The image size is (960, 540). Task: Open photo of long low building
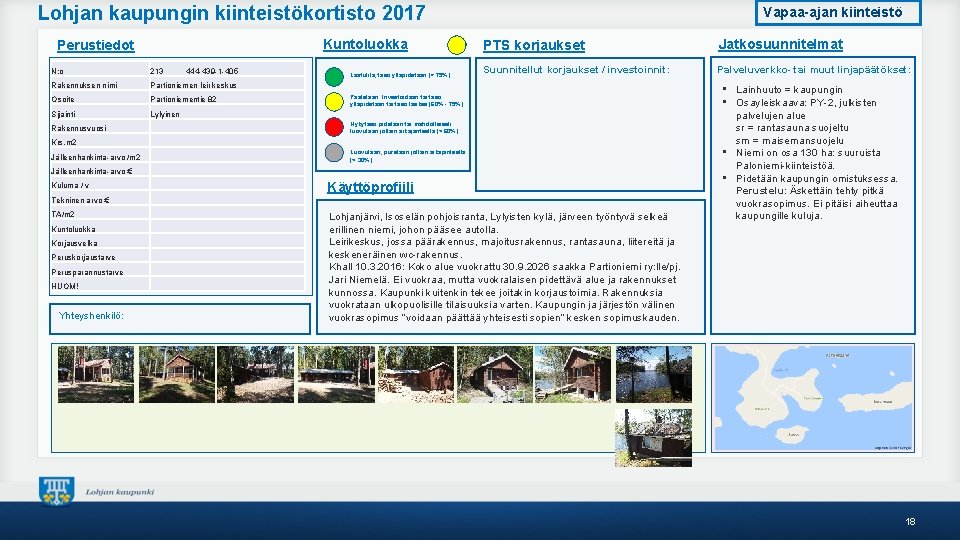point(336,374)
